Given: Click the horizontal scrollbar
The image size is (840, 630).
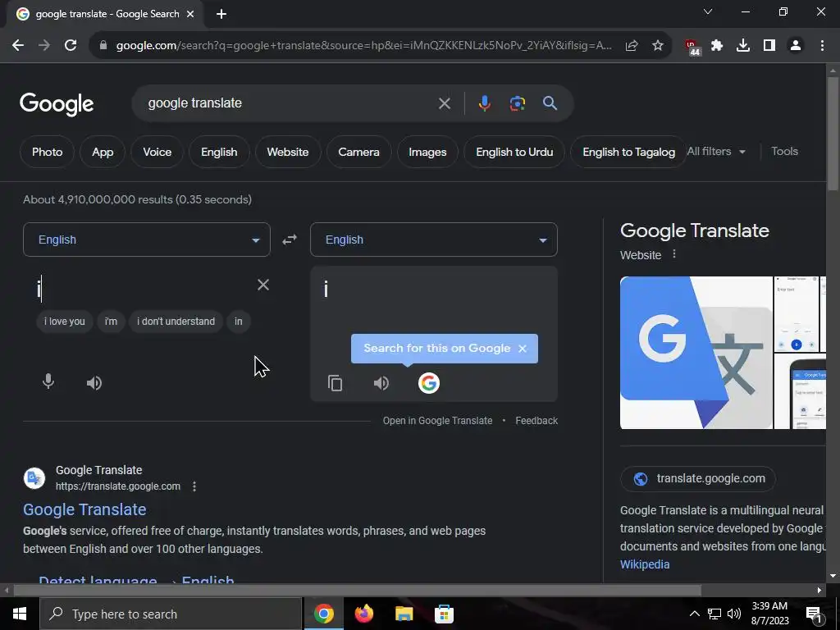Looking at the screenshot, I should click(x=357, y=591).
